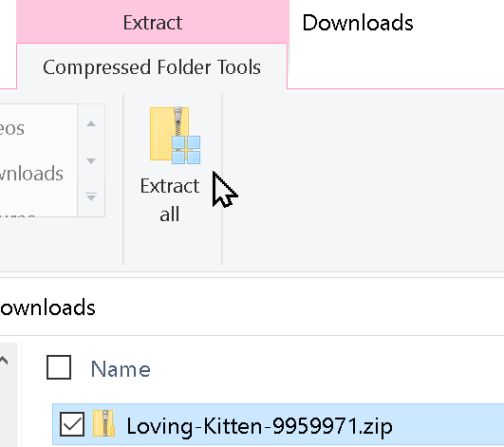Select the Compressed Folder Tools ribbon tab

point(152,67)
